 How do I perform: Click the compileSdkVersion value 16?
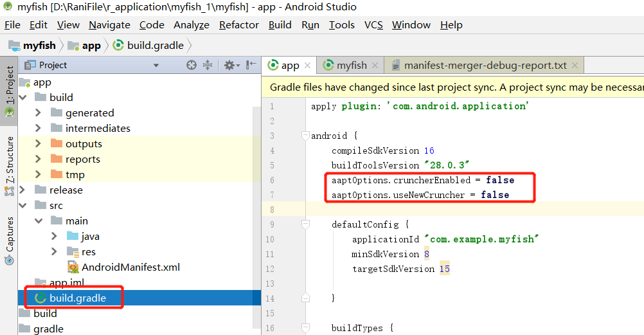pyautogui.click(x=429, y=150)
